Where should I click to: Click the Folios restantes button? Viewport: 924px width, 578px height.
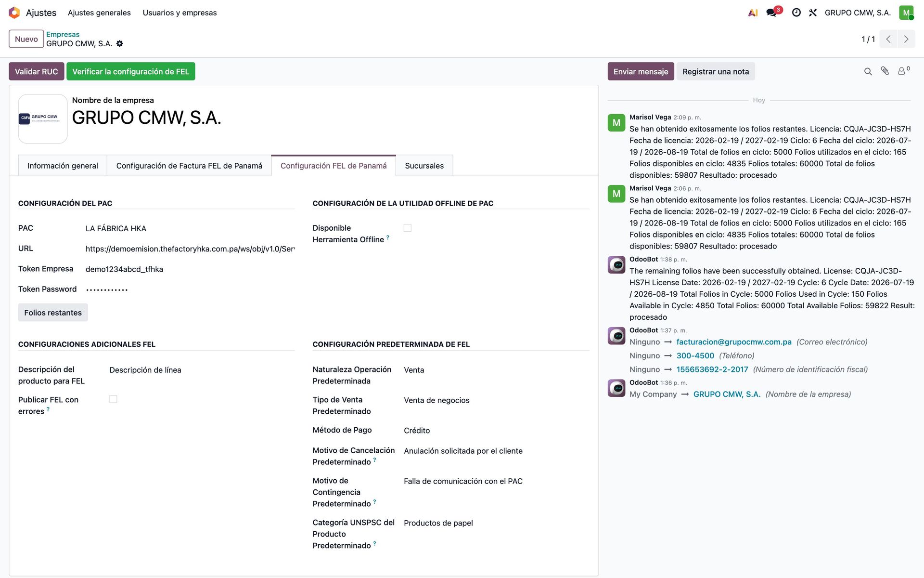click(x=53, y=313)
